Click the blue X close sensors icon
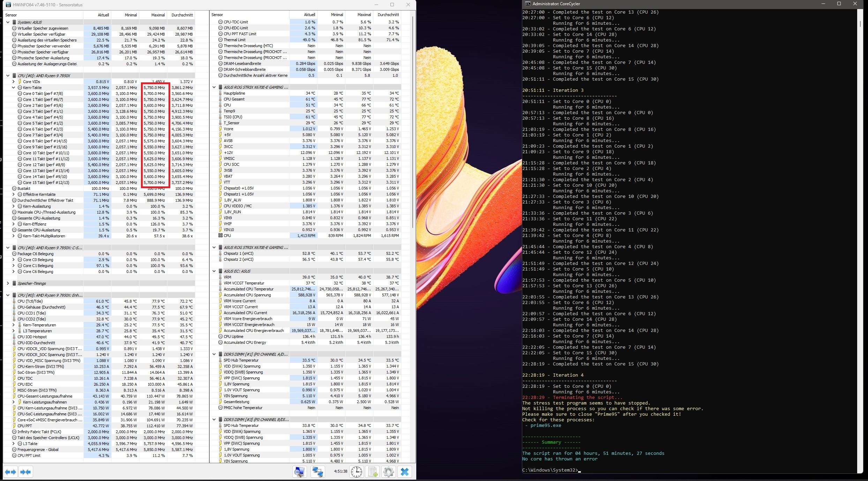The width and height of the screenshot is (868, 481). point(404,472)
